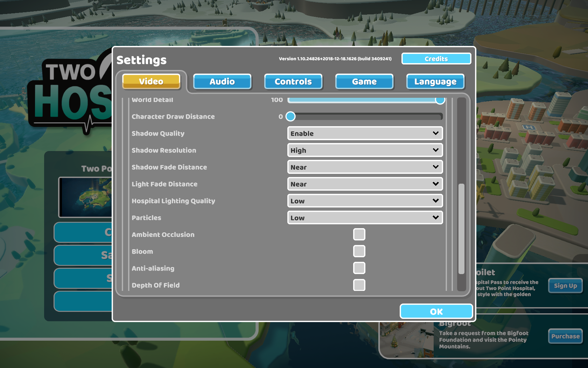Enable the Anti-aliasing checkbox

(x=359, y=268)
